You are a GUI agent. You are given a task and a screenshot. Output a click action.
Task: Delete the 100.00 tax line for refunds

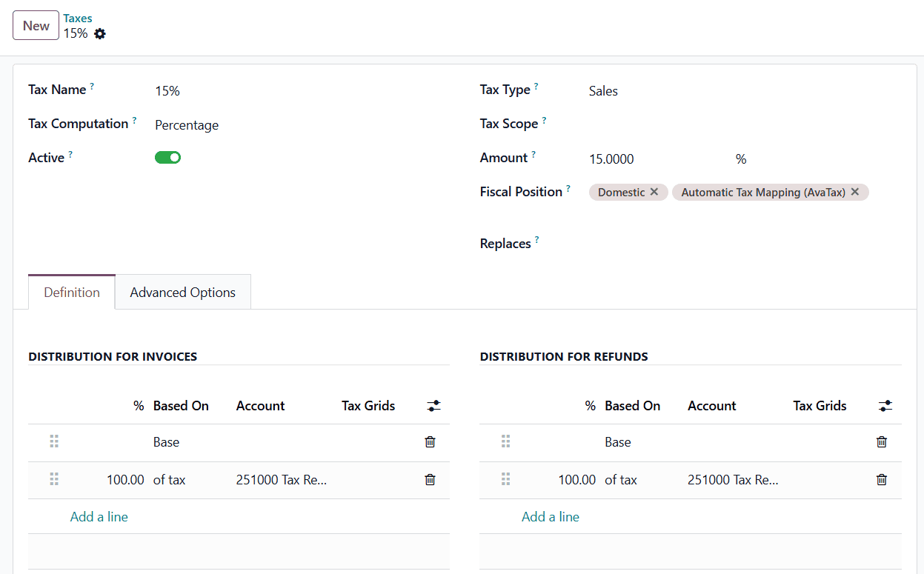pyautogui.click(x=881, y=479)
